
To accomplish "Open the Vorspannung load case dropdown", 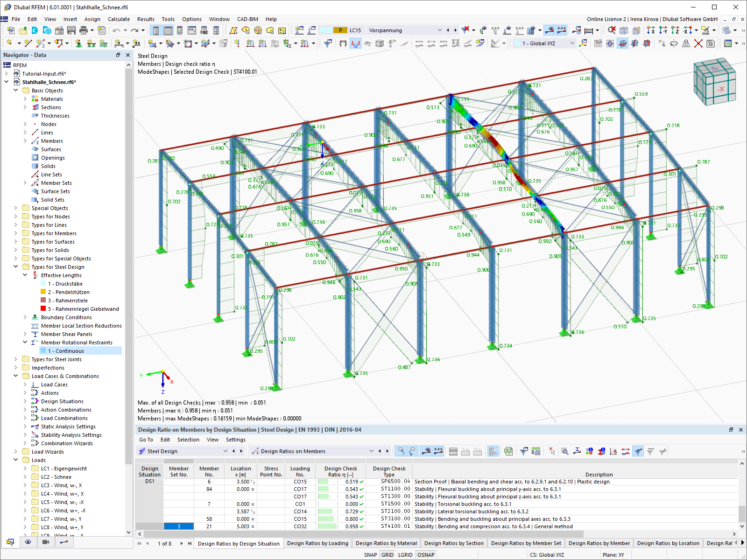I will (x=405, y=30).
